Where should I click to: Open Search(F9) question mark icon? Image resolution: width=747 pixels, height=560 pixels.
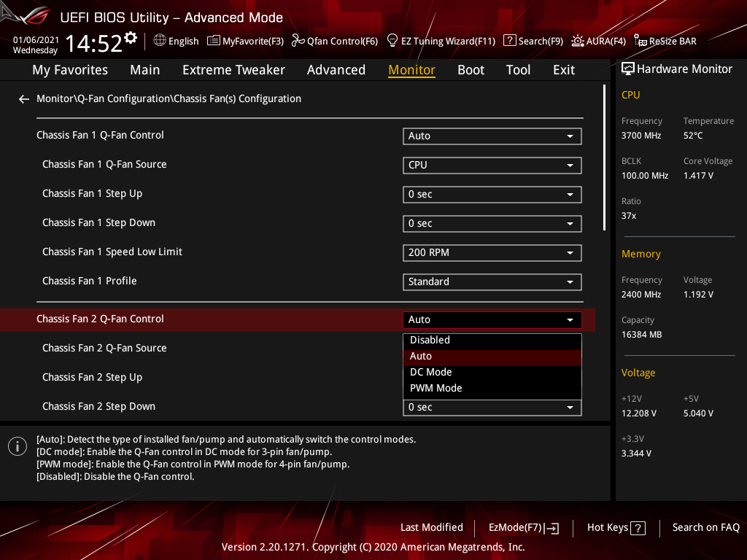510,41
